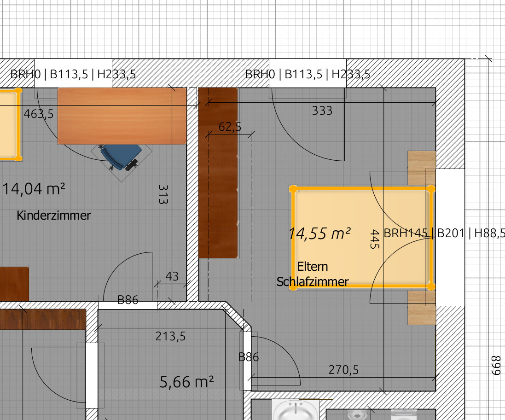Click the bottom-right orange bed corner handle
Viewport: 505px width, 420px height.
coord(430,286)
